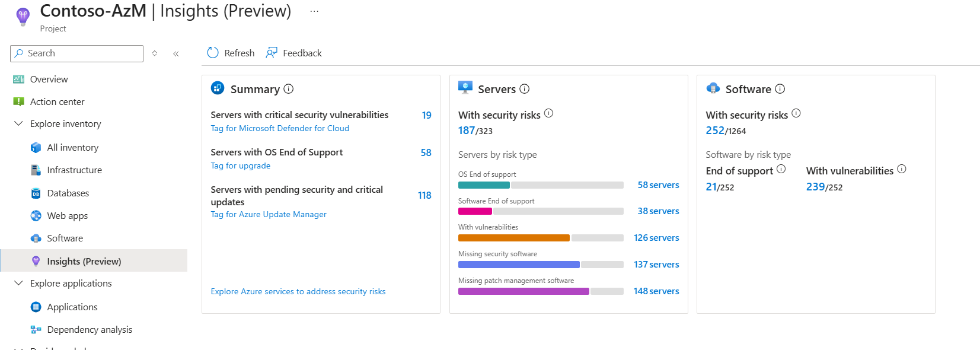Go to the Databases inventory page
Viewport: 980px width, 350px height.
(68, 193)
